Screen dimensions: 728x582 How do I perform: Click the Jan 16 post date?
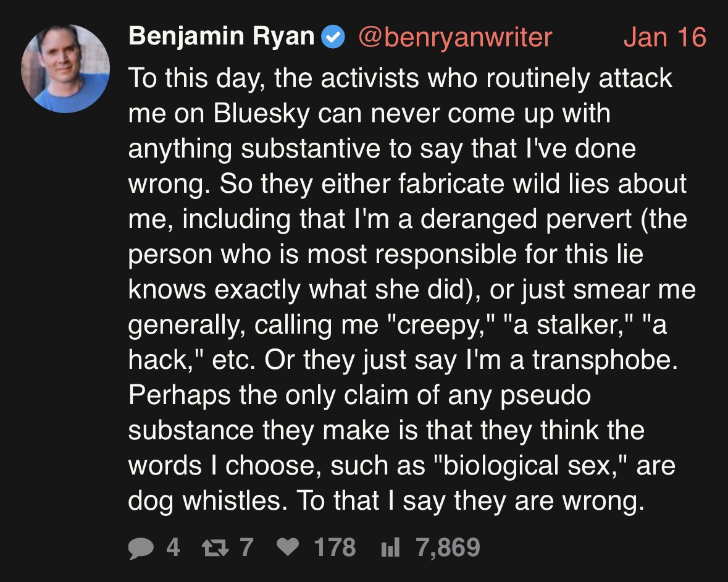[x=664, y=37]
